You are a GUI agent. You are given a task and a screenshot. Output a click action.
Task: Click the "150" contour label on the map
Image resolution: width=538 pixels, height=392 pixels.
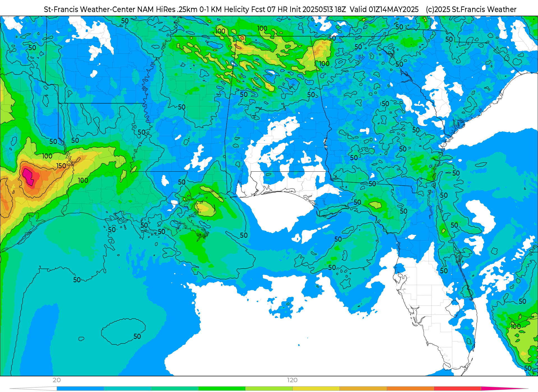coord(61,166)
